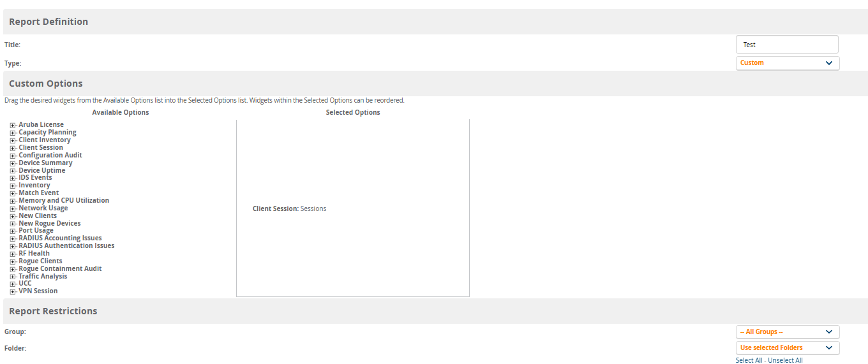This screenshot has width=868, height=364.
Task: Click the Title input field containing Test
Action: (x=787, y=45)
